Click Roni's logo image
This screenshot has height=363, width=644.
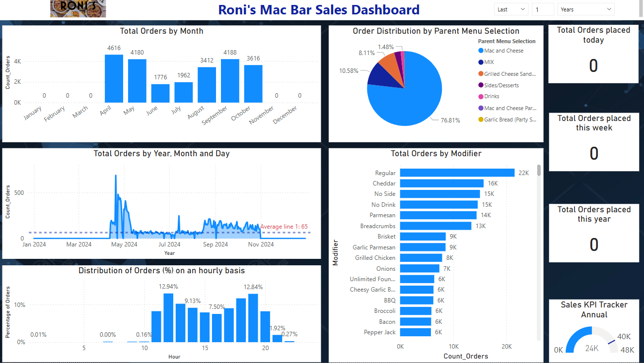(78, 8)
